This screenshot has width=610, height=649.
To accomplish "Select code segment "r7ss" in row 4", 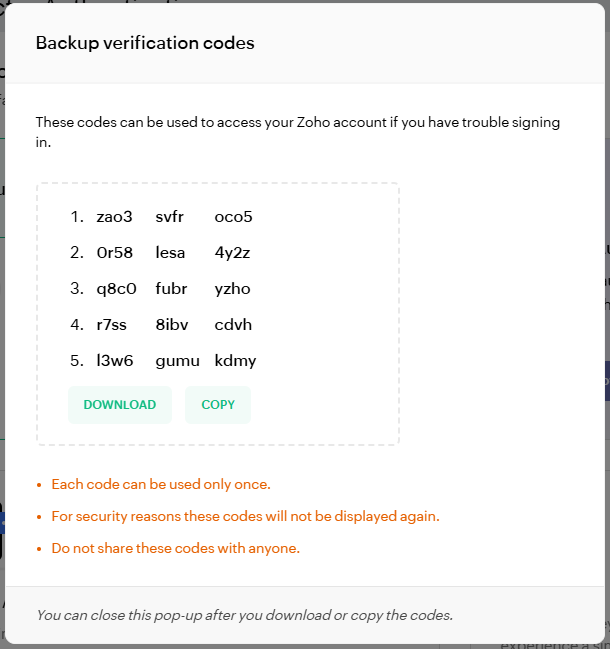I will click(x=113, y=325).
